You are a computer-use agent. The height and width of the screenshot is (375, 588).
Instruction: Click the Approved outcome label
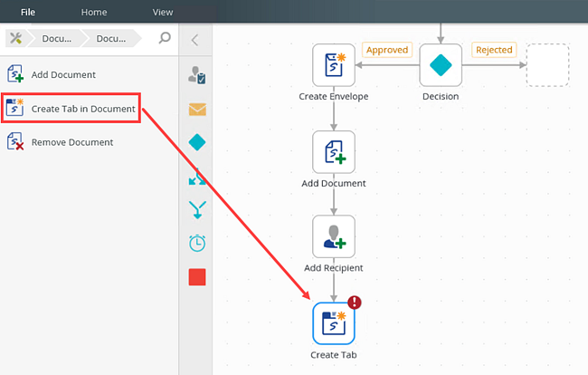pyautogui.click(x=387, y=50)
